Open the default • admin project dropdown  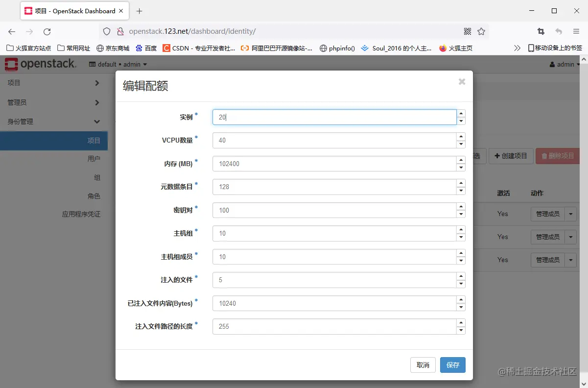pyautogui.click(x=117, y=64)
